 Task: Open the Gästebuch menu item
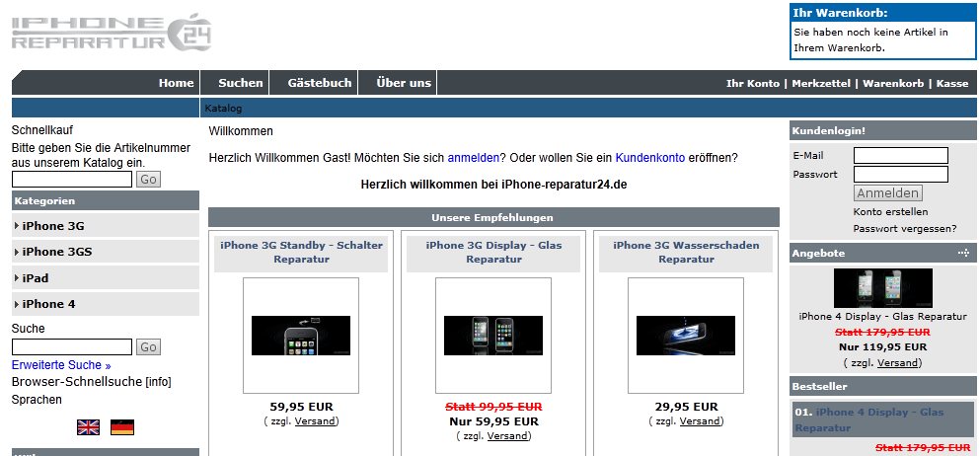[x=320, y=83]
